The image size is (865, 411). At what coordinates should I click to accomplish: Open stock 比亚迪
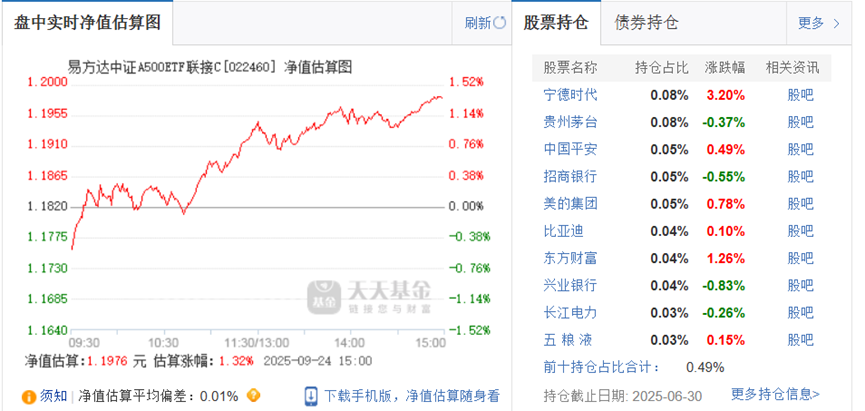pyautogui.click(x=563, y=231)
